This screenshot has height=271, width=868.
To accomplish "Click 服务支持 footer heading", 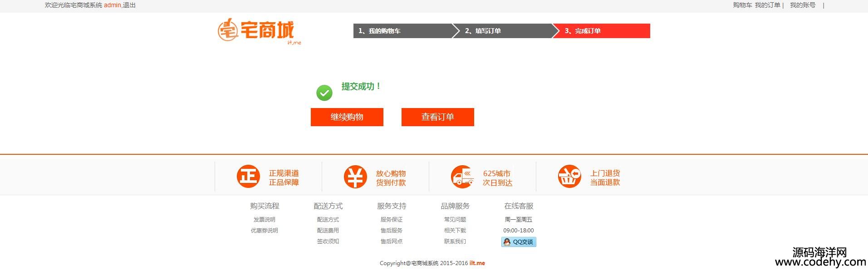I will click(392, 206).
